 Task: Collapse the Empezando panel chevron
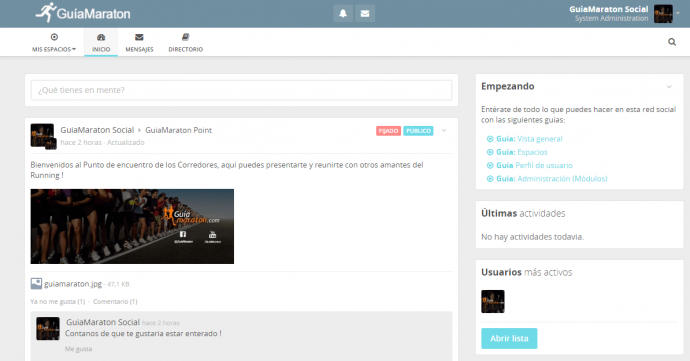[669, 87]
